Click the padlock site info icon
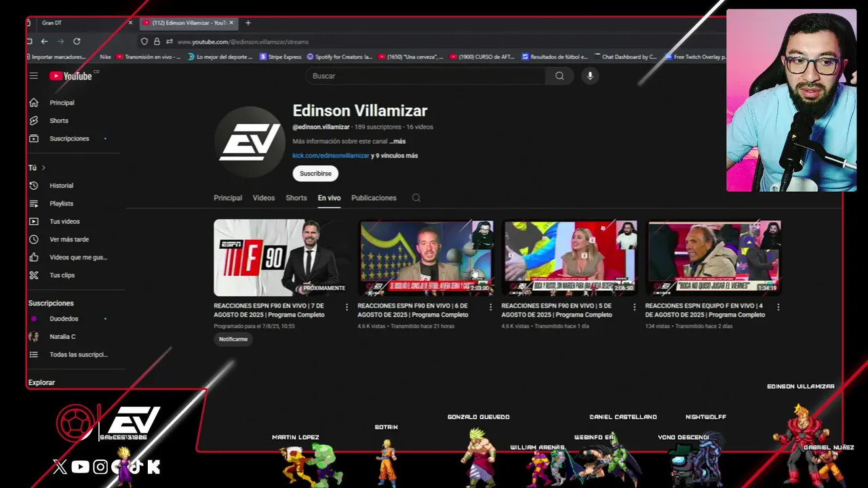868x488 pixels. pos(157,42)
